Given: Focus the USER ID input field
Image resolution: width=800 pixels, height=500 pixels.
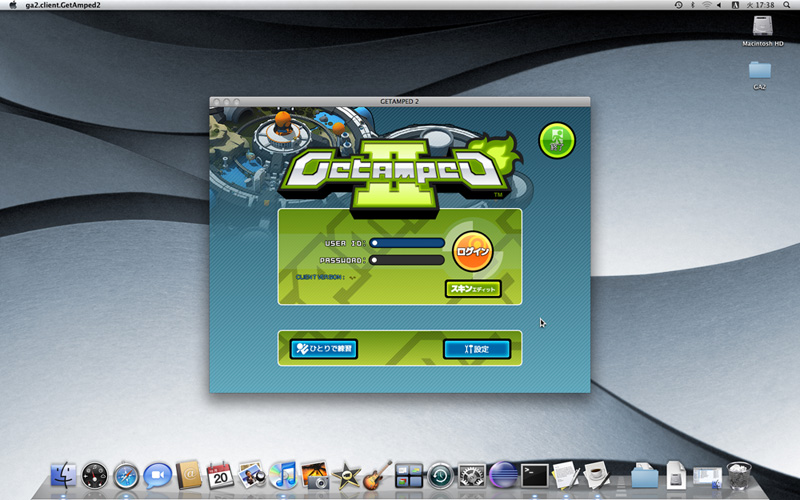Looking at the screenshot, I should (407, 243).
